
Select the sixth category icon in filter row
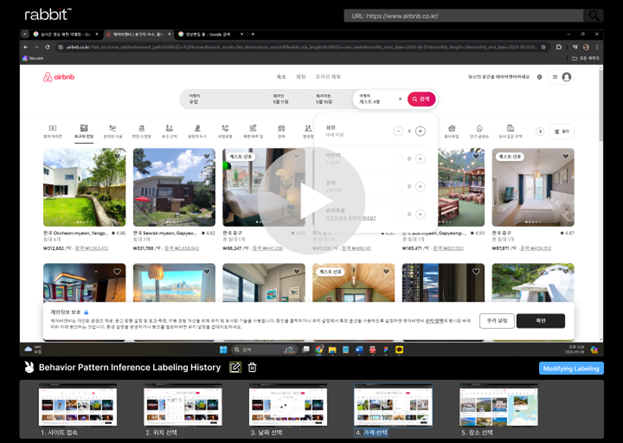(x=197, y=131)
